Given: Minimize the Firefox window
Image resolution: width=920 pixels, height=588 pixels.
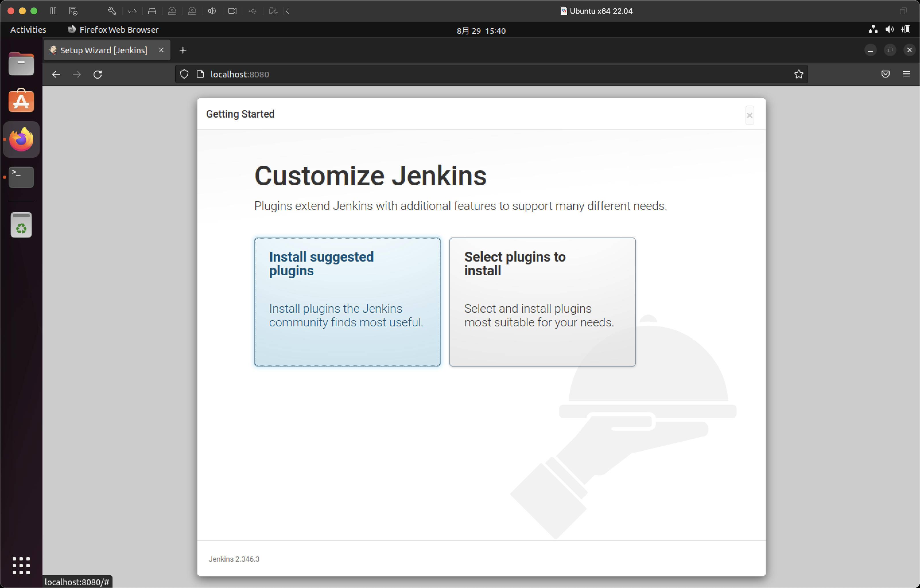Looking at the screenshot, I should 870,50.
